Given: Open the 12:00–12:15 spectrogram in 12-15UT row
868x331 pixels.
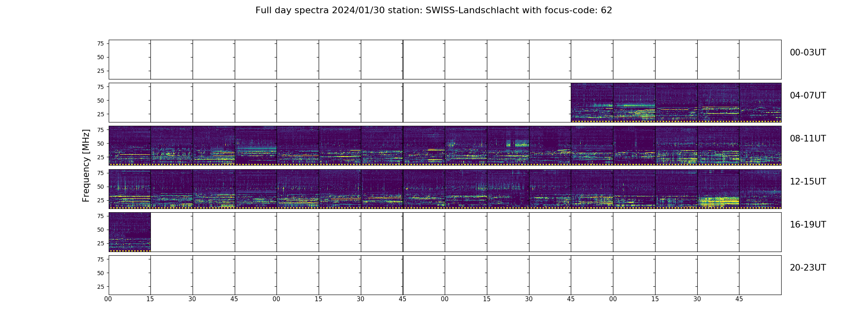Looking at the screenshot, I should pyautogui.click(x=130, y=189).
